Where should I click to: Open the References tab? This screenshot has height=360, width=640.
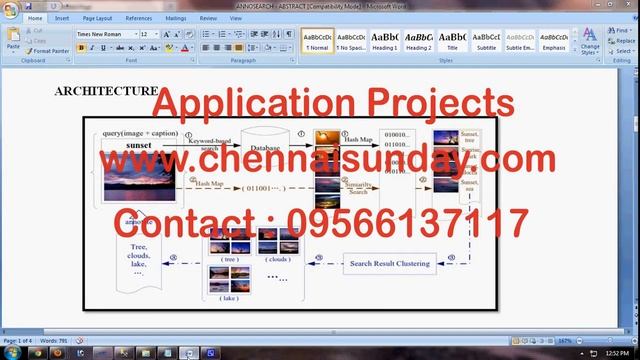click(x=139, y=18)
